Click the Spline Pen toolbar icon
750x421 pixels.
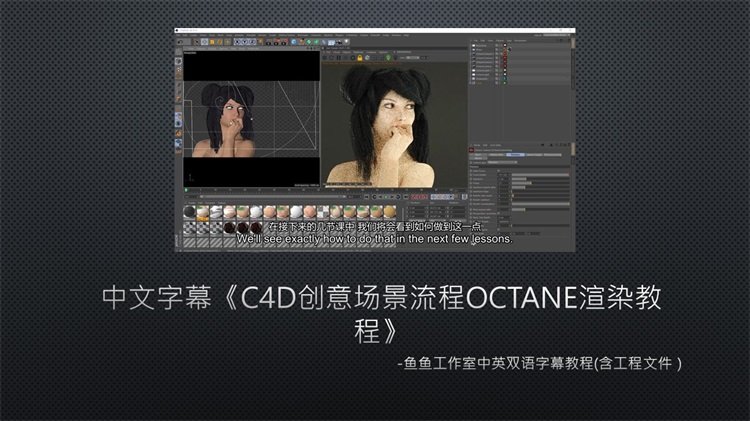(301, 42)
